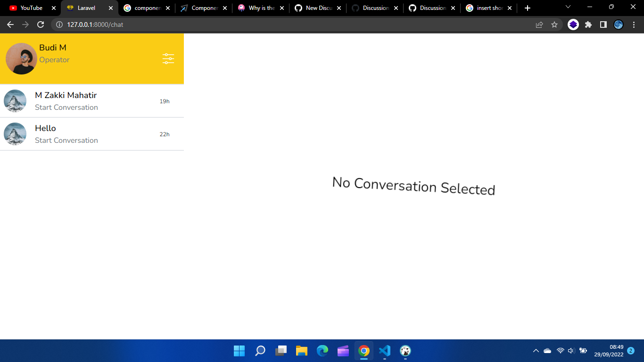Click the purple extension icon
The image size is (644, 362).
pos(573,25)
